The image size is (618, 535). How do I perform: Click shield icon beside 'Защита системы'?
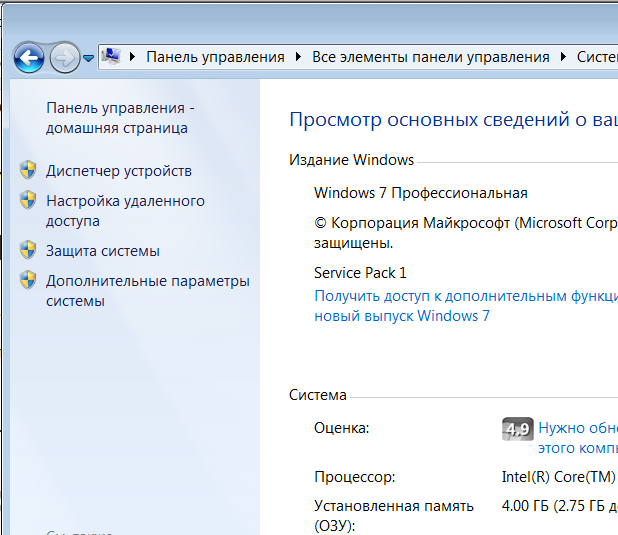pyautogui.click(x=29, y=251)
